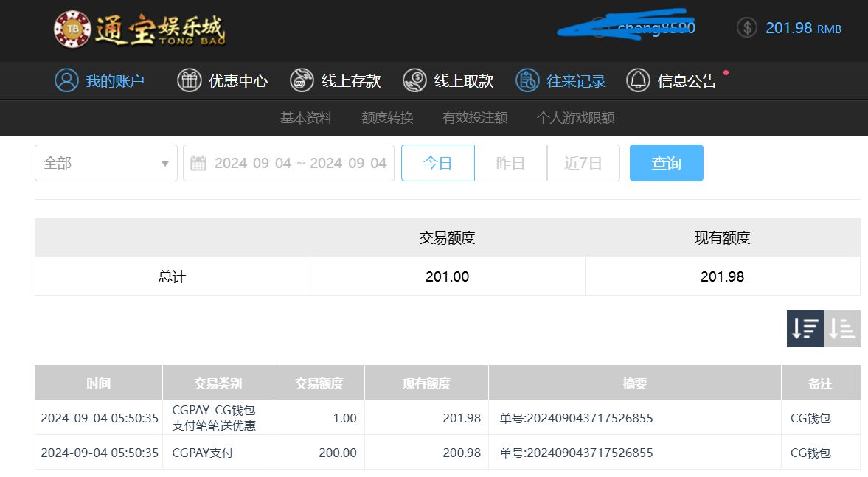Switch to 个人游戏限额 sub-tab

point(576,118)
